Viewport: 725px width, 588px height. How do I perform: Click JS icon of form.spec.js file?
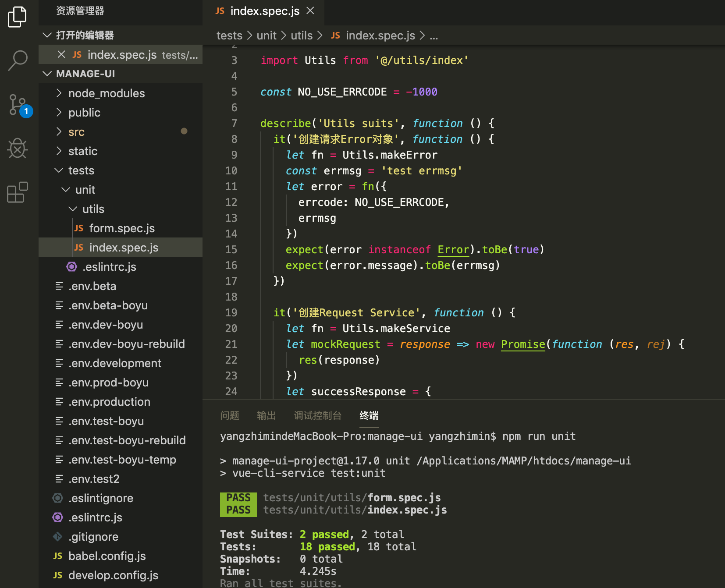(79, 228)
